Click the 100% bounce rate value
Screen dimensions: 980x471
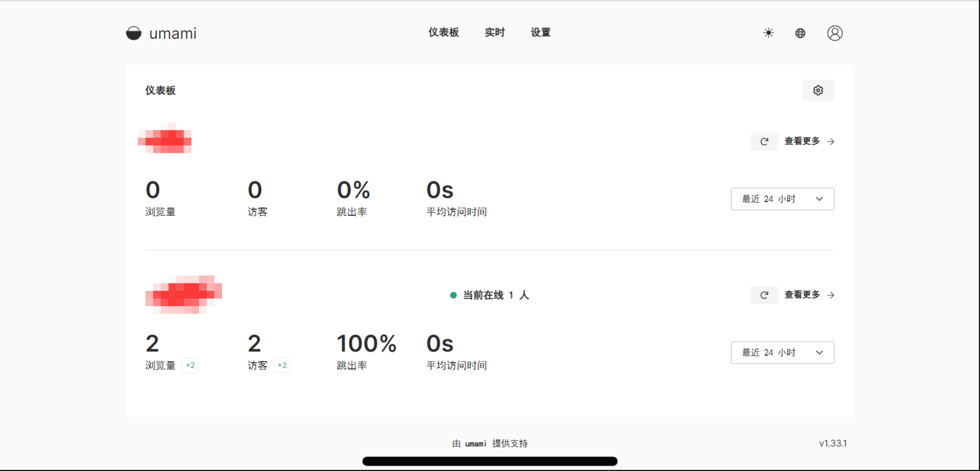tap(367, 343)
